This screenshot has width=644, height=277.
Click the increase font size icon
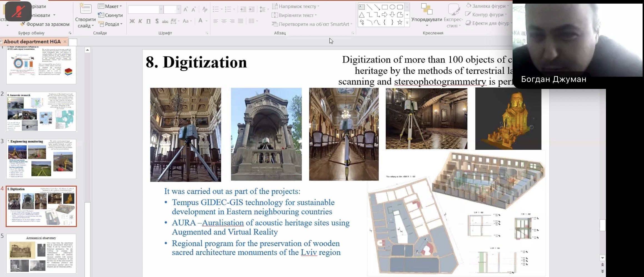pos(186,9)
